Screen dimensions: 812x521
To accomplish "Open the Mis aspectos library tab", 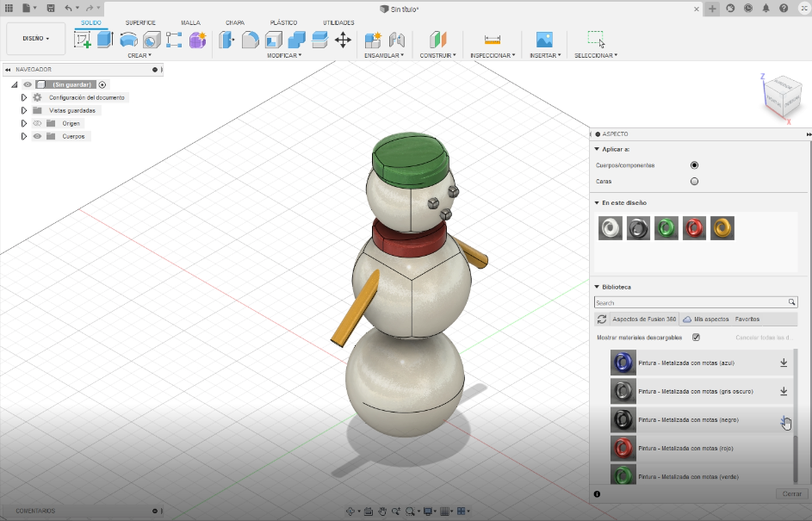I will tap(705, 319).
